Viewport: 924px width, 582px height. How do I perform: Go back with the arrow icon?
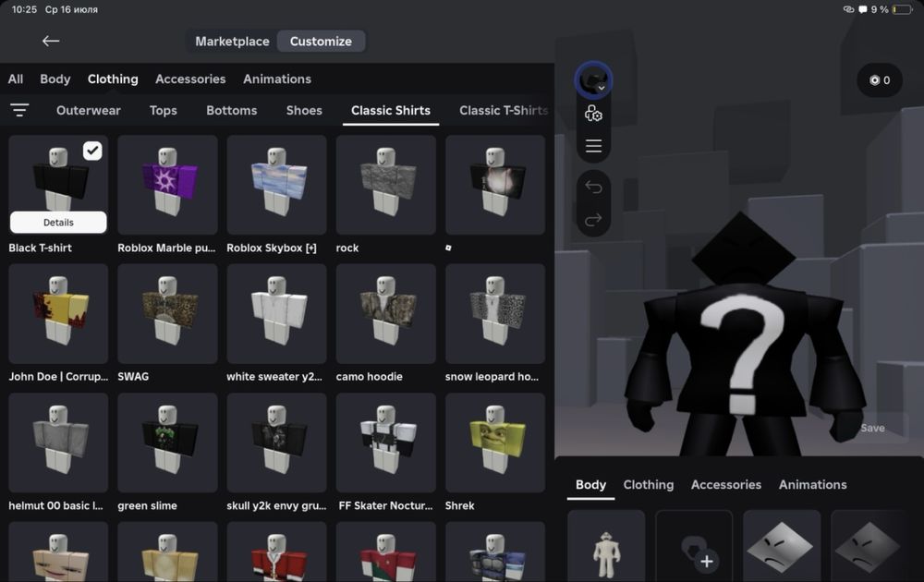(51, 41)
